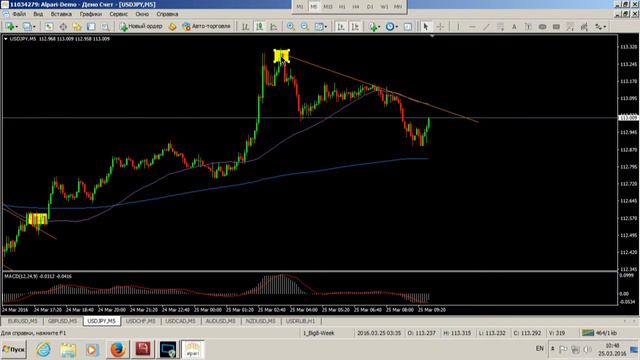Open the arrows objects dropdown
640x360 pixels.
tap(600, 27)
